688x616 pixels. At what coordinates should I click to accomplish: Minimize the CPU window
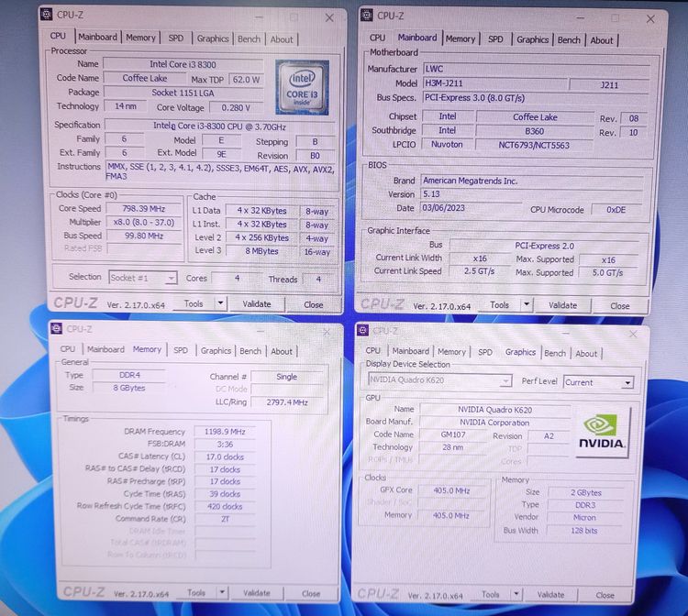point(260,17)
